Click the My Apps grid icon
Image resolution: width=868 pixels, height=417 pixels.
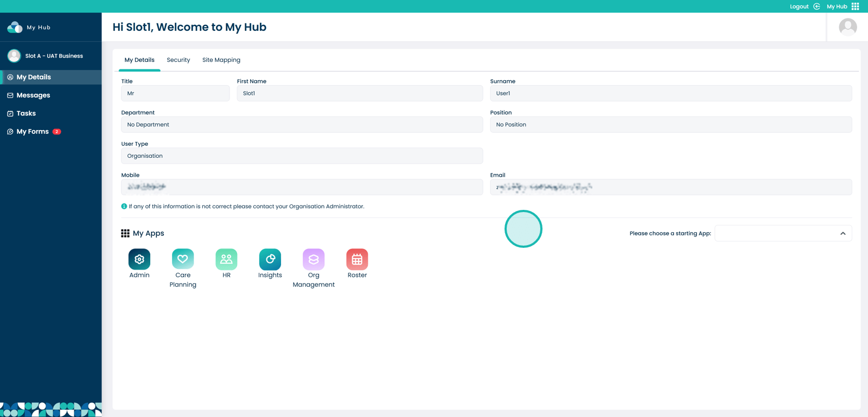[x=125, y=233]
